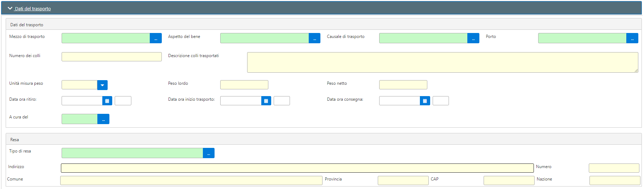The height and width of the screenshot is (189, 644).
Task: Click the CAP input field
Action: tap(509, 180)
